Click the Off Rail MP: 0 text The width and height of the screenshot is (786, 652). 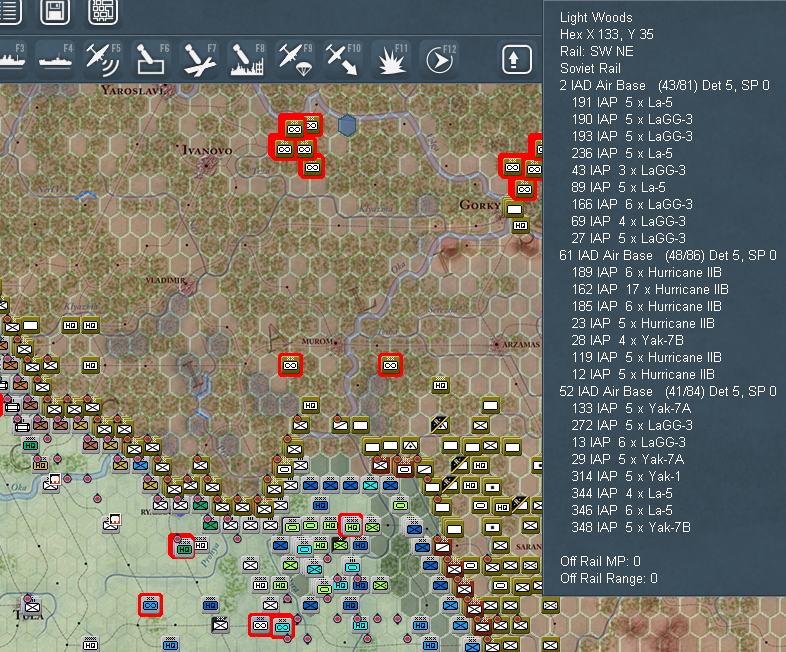[x=600, y=561]
